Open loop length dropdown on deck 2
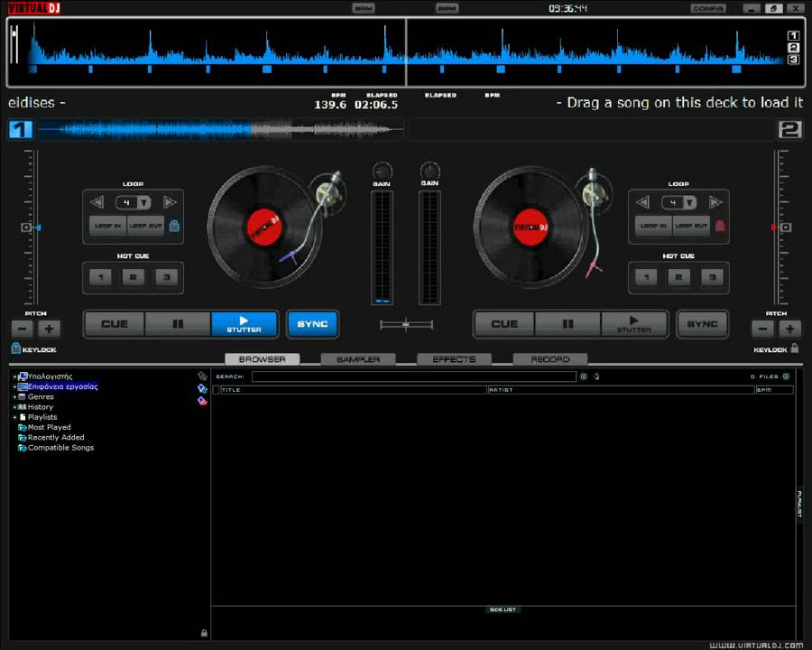The width and height of the screenshot is (812, 650). pos(690,202)
